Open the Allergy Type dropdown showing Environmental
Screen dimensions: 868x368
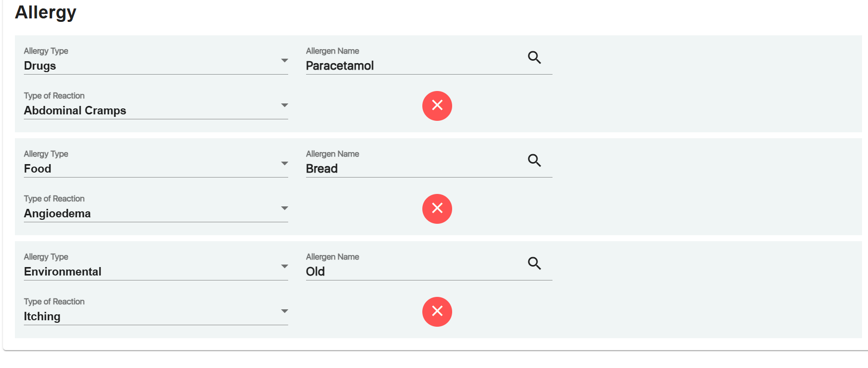149,272
